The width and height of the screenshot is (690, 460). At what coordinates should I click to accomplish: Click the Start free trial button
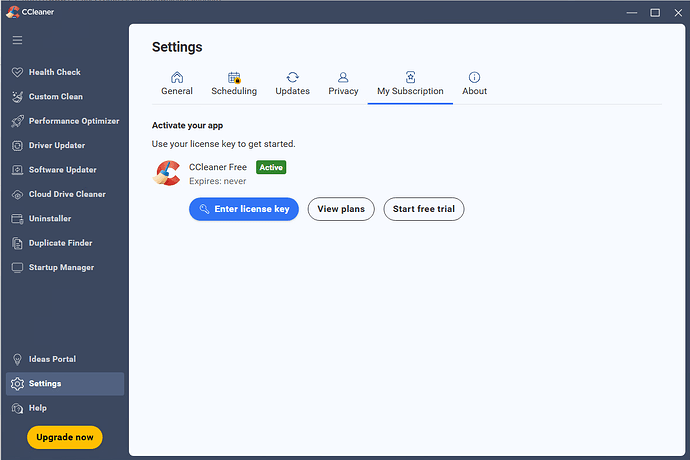pyautogui.click(x=424, y=209)
